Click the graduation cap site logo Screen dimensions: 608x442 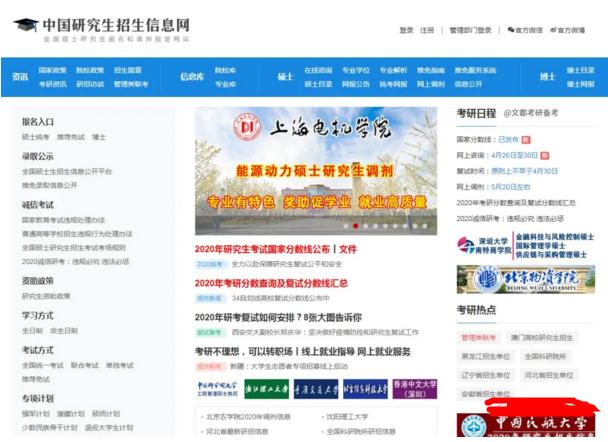pos(26,25)
